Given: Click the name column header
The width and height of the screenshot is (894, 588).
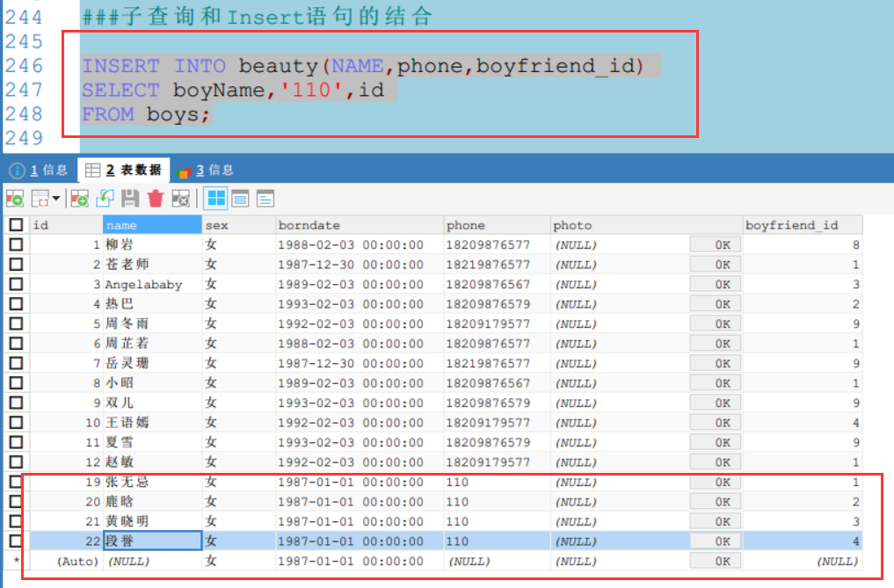Looking at the screenshot, I should (152, 225).
